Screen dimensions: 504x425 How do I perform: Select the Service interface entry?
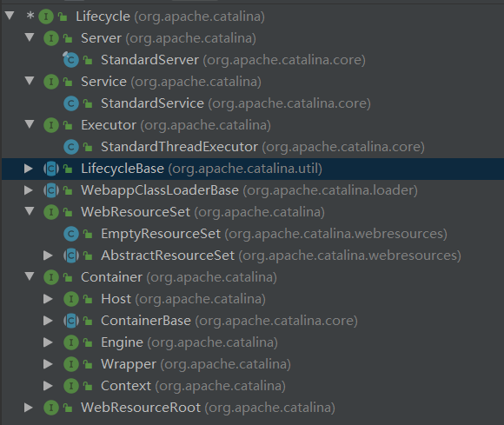(x=171, y=82)
